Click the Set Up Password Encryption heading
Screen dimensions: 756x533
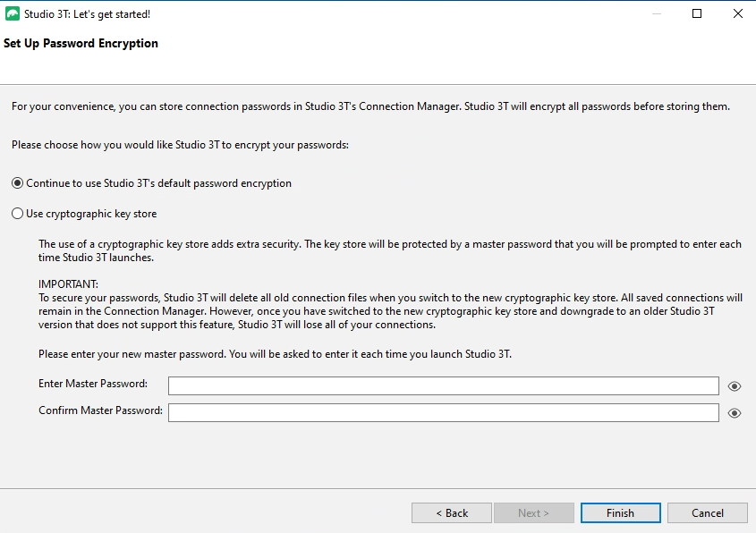coord(81,43)
